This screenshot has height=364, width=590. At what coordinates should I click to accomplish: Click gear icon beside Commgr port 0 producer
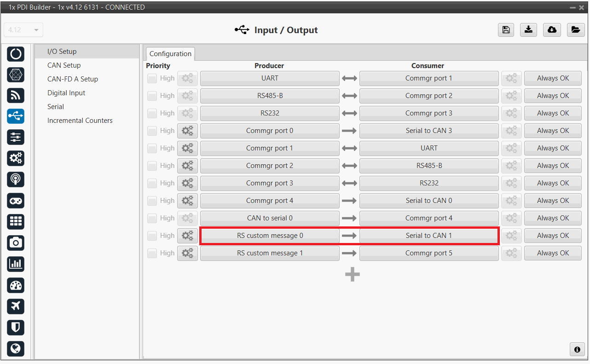(187, 131)
